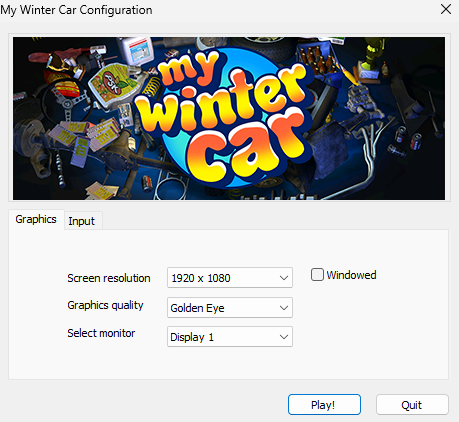
Task: Close the My Winter Car Configuration window
Action: [x=446, y=9]
